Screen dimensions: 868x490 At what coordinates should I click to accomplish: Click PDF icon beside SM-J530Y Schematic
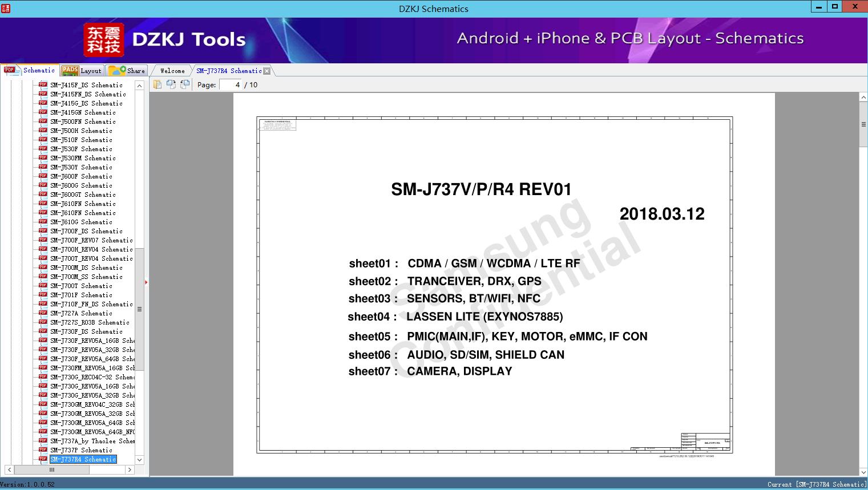point(43,167)
